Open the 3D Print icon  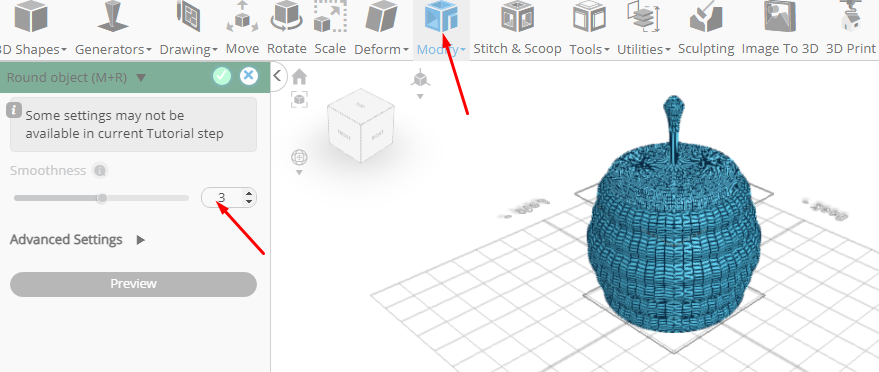click(x=851, y=17)
